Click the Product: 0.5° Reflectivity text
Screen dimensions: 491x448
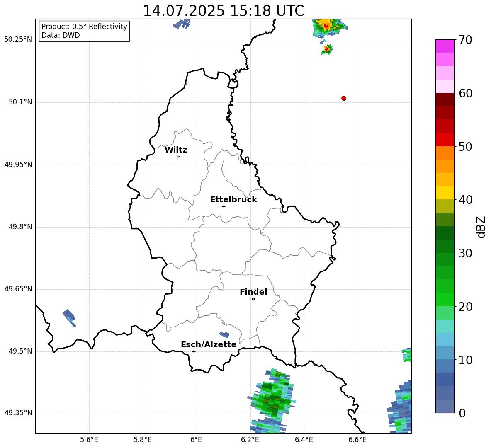click(84, 27)
